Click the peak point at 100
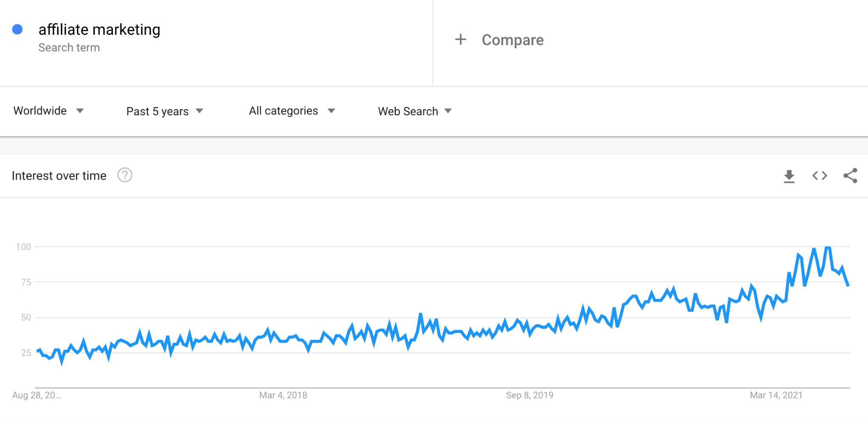Image resolution: width=868 pixels, height=423 pixels. (827, 247)
